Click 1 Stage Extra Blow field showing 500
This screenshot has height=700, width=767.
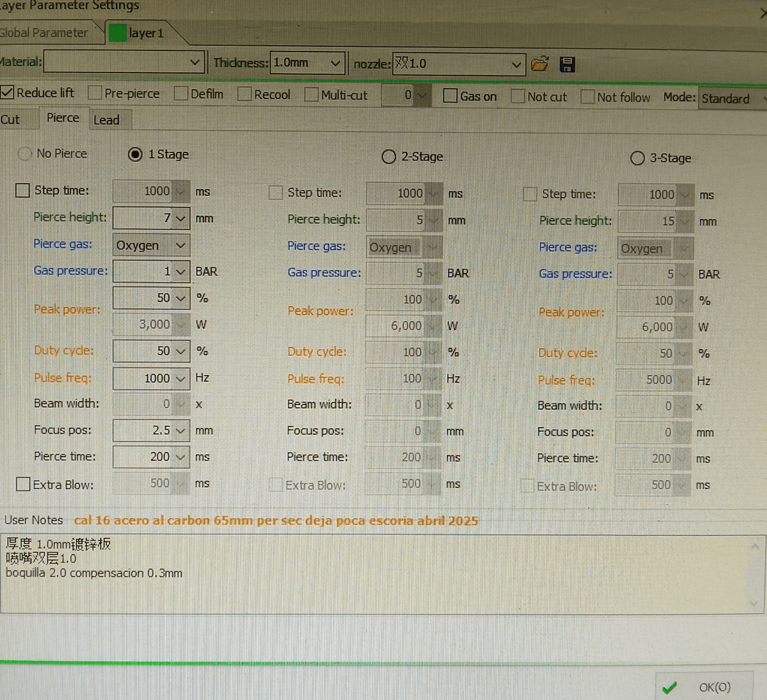click(x=151, y=484)
